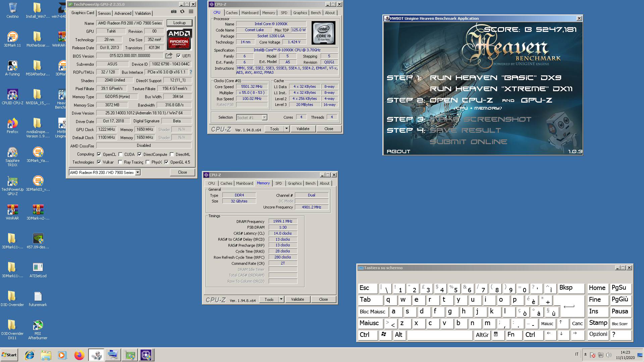
Task: Switch to Advanced tab in GPU-Z
Action: (x=123, y=13)
